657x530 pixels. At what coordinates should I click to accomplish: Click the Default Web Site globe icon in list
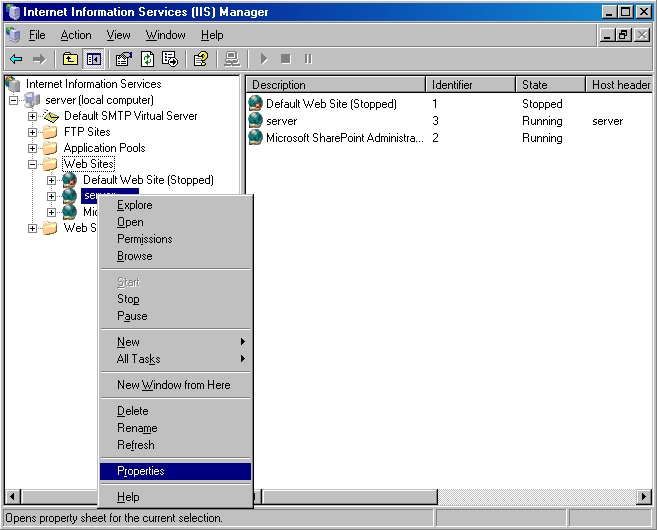pos(255,103)
